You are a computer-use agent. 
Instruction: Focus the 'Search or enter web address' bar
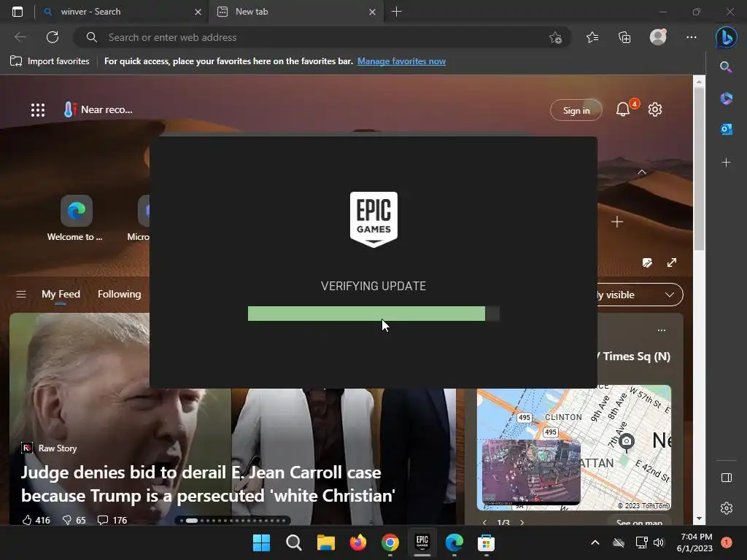[x=322, y=37]
